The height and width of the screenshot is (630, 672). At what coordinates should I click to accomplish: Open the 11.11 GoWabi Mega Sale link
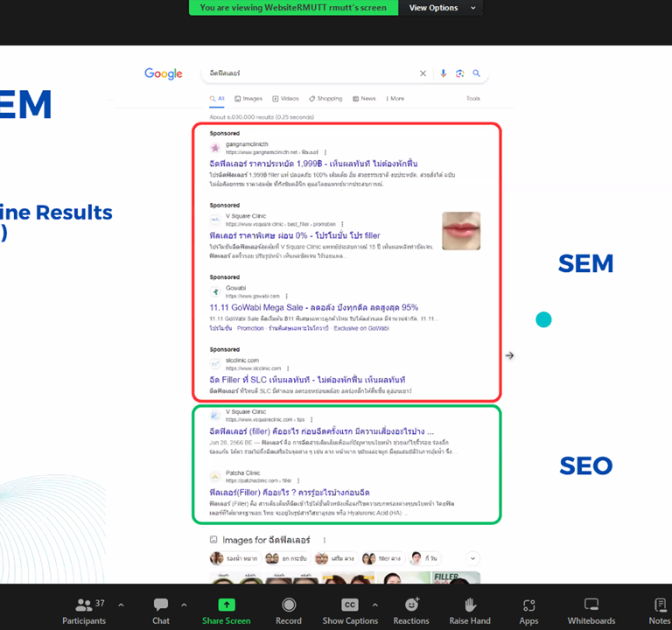(314, 308)
